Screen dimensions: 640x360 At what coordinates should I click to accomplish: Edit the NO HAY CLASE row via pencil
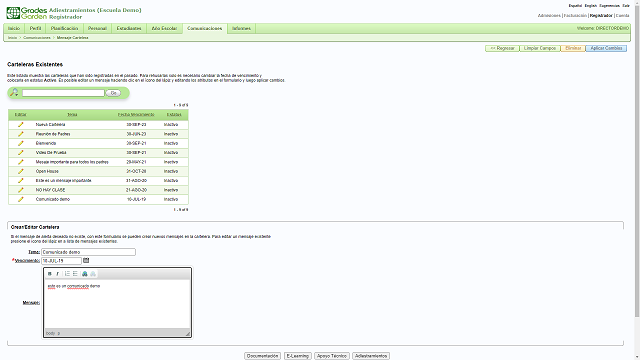pos(20,190)
